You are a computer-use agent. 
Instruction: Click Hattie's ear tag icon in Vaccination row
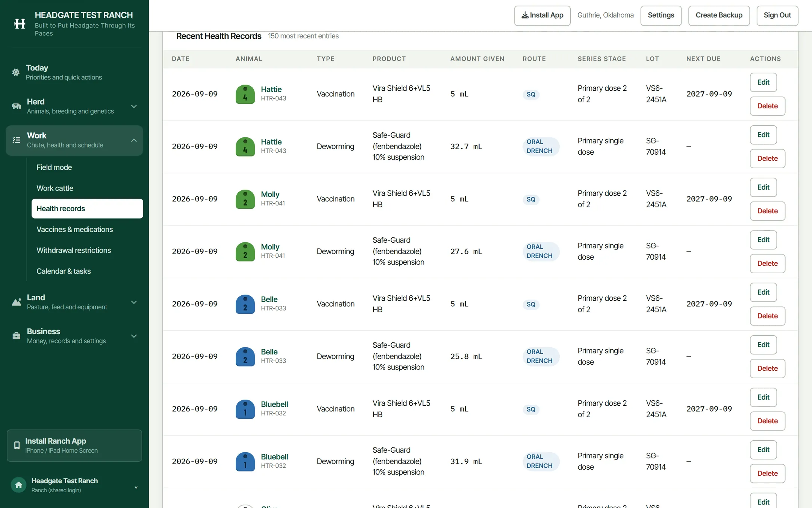coord(245,94)
